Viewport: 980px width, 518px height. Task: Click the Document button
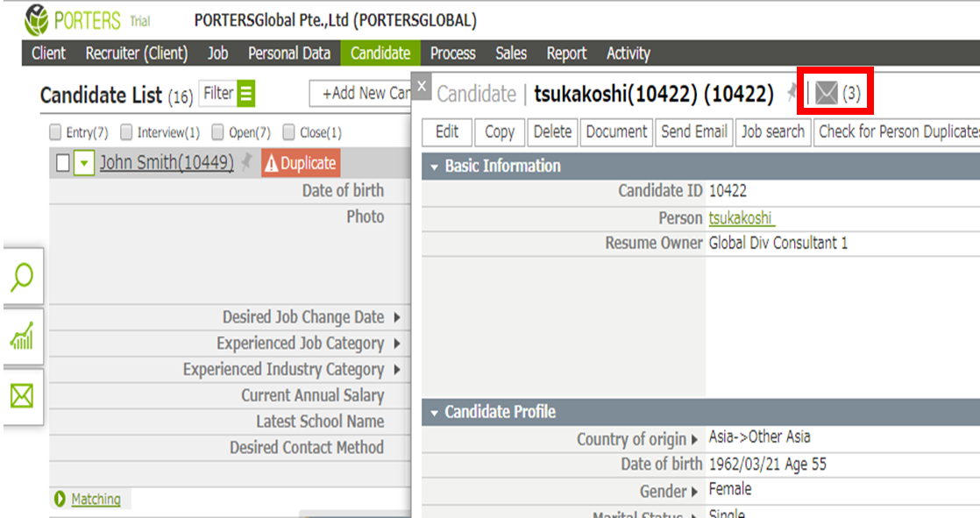[x=616, y=131]
